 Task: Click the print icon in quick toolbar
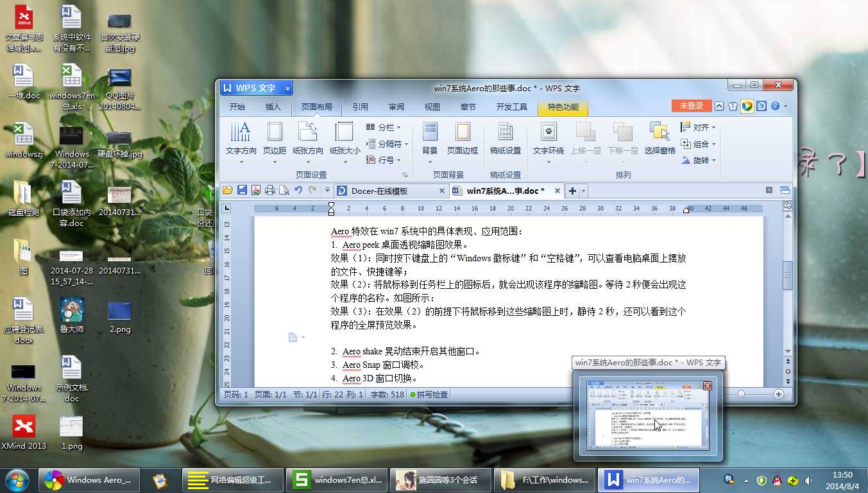point(270,190)
